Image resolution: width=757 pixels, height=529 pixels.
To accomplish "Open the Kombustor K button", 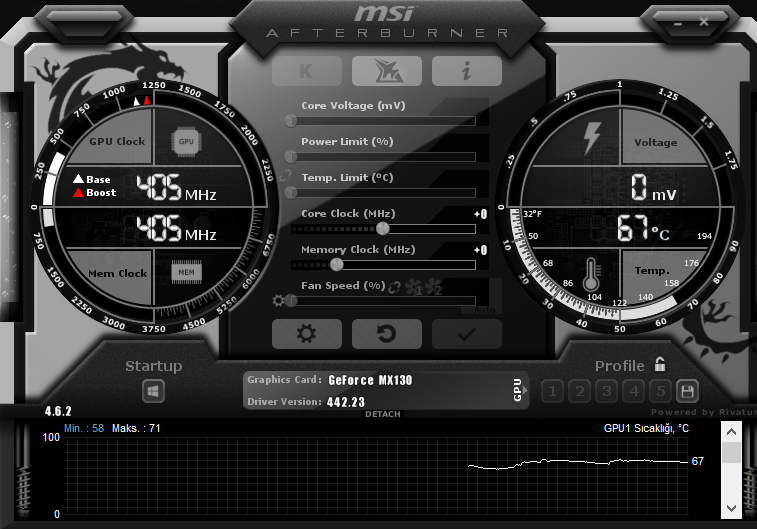I will [x=307, y=71].
